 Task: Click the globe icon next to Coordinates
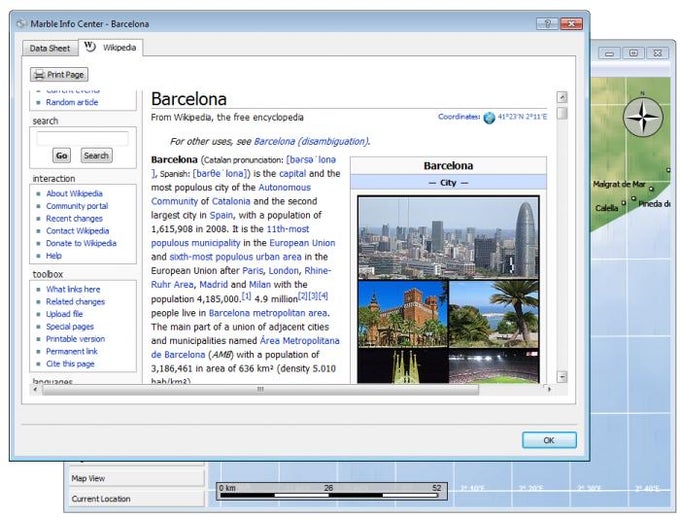click(489, 118)
